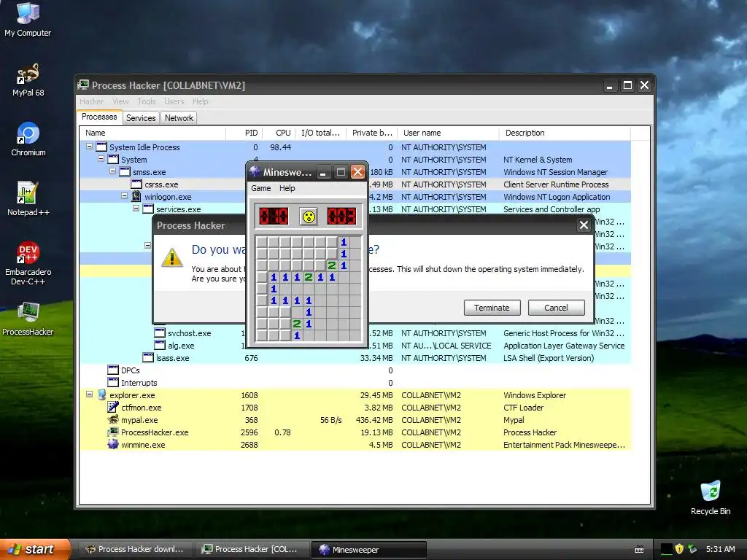Click the ctfmon.exe pen icon

(113, 407)
